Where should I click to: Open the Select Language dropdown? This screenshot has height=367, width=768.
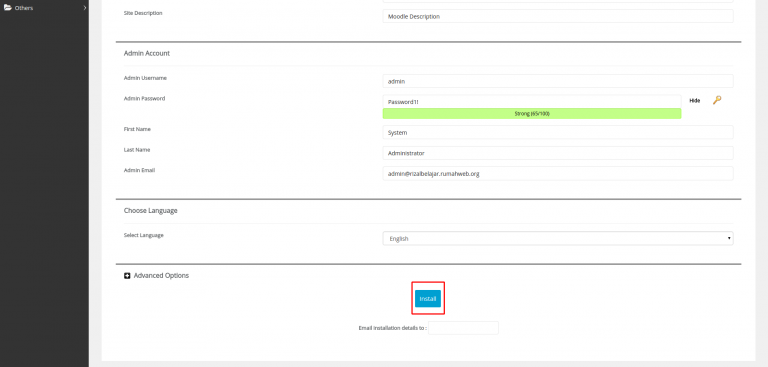click(558, 239)
